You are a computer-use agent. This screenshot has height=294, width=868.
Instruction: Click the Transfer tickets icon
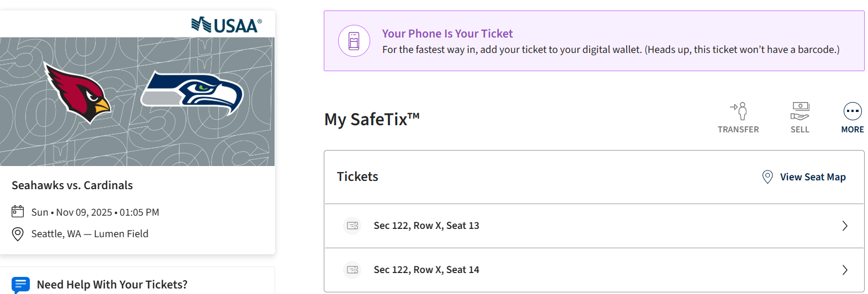(739, 111)
